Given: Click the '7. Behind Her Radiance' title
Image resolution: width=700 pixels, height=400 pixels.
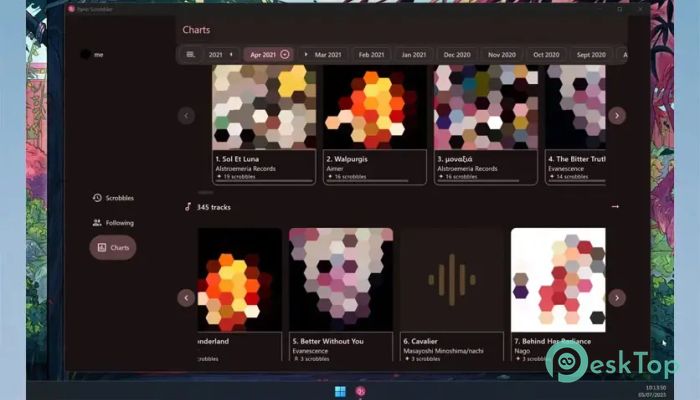Looking at the screenshot, I should point(552,341).
